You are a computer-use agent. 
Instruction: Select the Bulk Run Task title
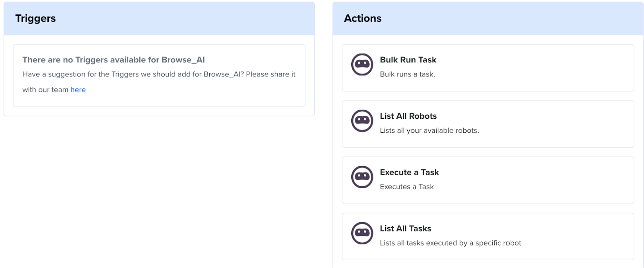coord(408,60)
